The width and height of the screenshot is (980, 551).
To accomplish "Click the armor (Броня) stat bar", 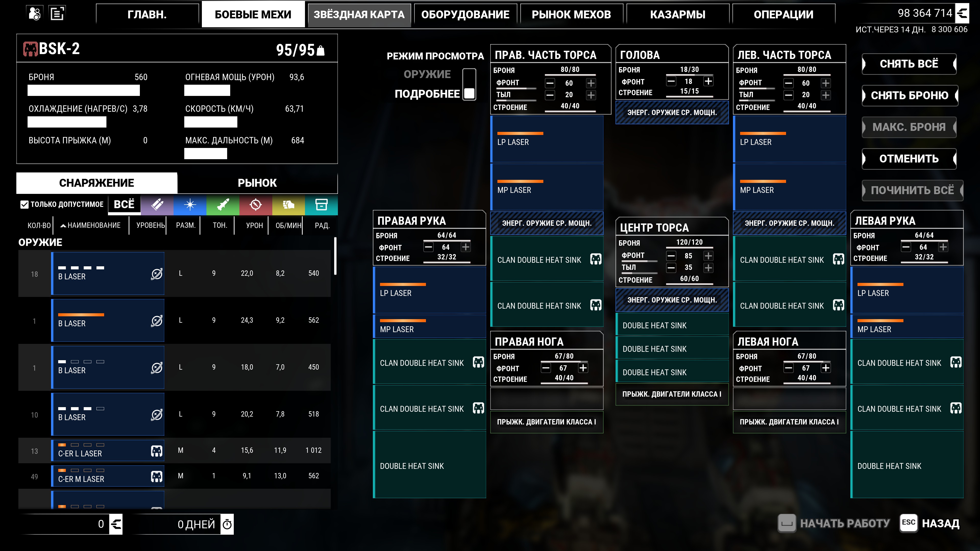I will click(x=84, y=91).
